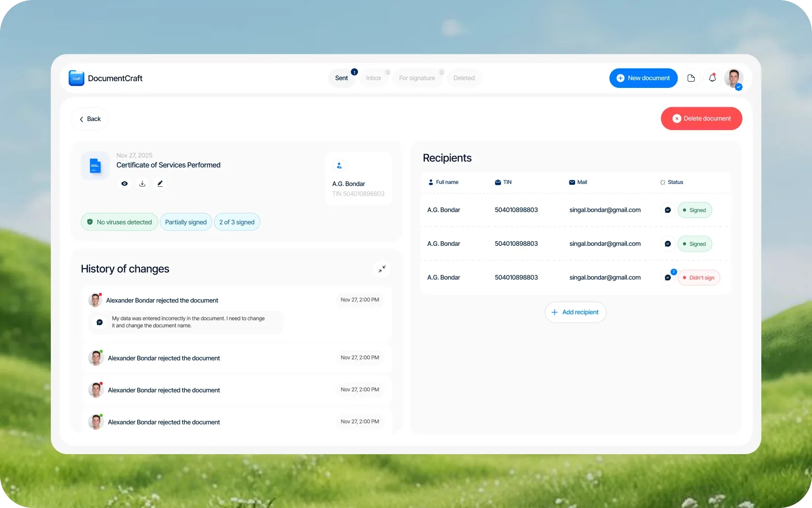Click the sender person icon above A.G. Bondar
The height and width of the screenshot is (508, 812).
point(339,166)
